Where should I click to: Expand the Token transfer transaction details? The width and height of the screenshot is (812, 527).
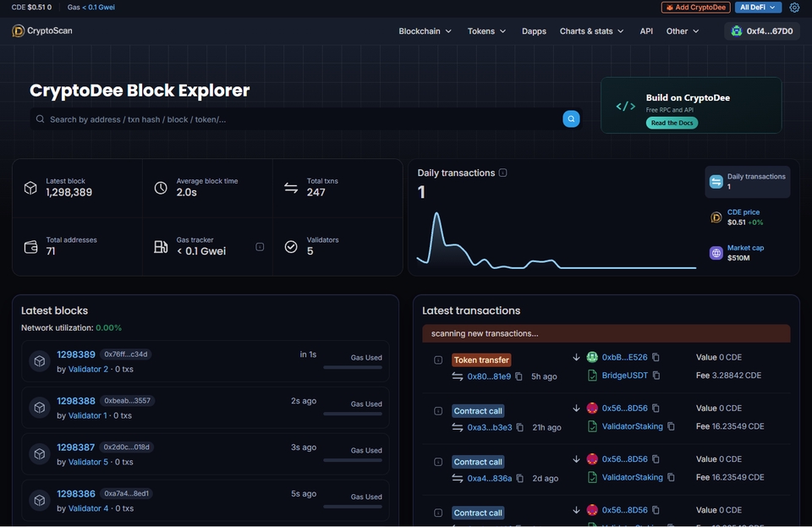pyautogui.click(x=438, y=360)
